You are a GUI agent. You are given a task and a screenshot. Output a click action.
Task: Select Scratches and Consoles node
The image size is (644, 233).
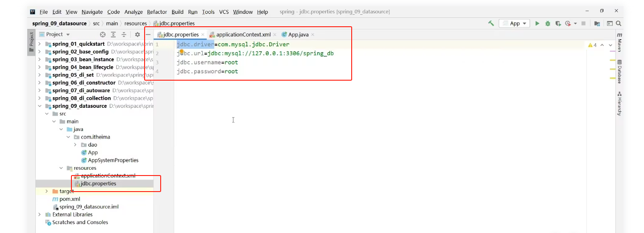pyautogui.click(x=76, y=222)
